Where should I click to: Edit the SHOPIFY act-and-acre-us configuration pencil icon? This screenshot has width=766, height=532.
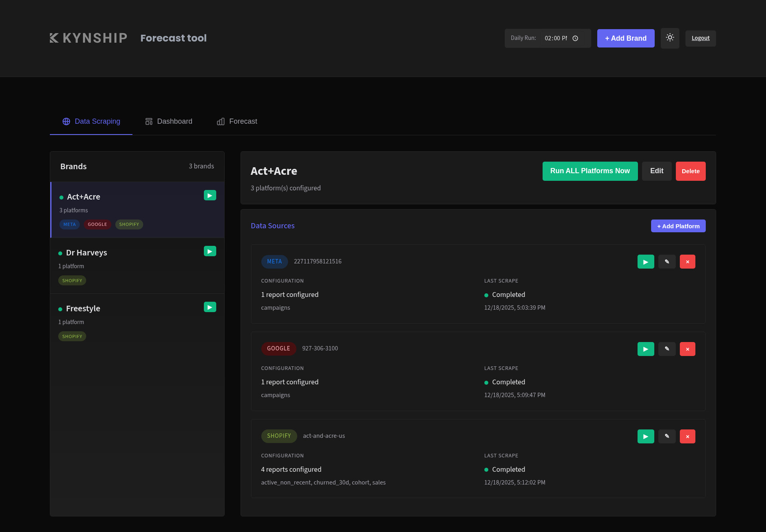click(x=667, y=436)
